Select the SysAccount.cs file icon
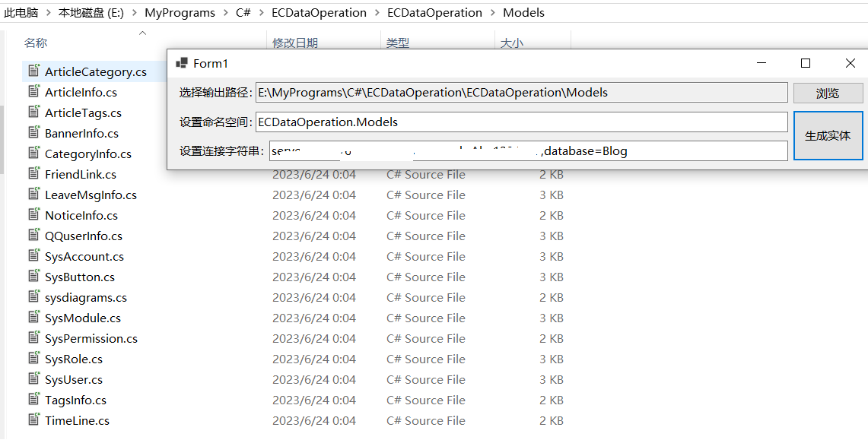 click(34, 255)
